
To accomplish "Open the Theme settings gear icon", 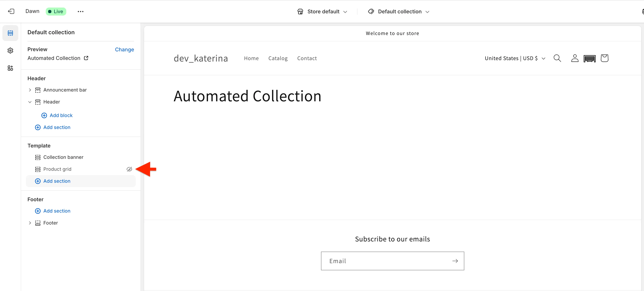I will 10,51.
